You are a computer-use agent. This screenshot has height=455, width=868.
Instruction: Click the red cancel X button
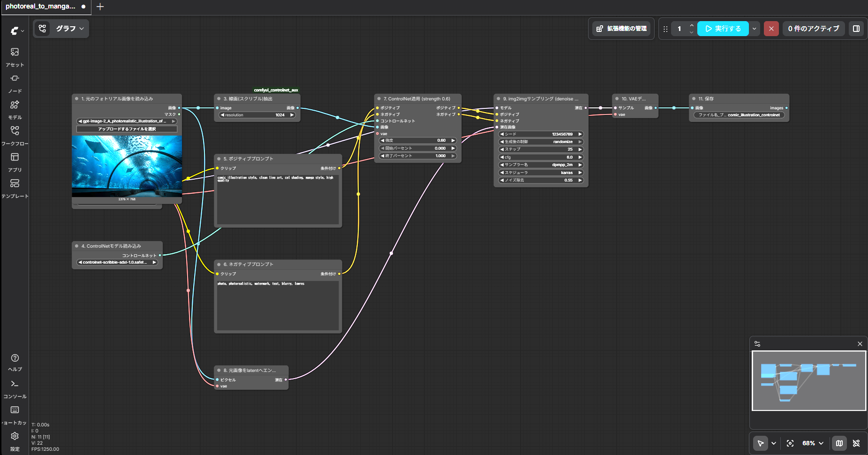tap(771, 29)
